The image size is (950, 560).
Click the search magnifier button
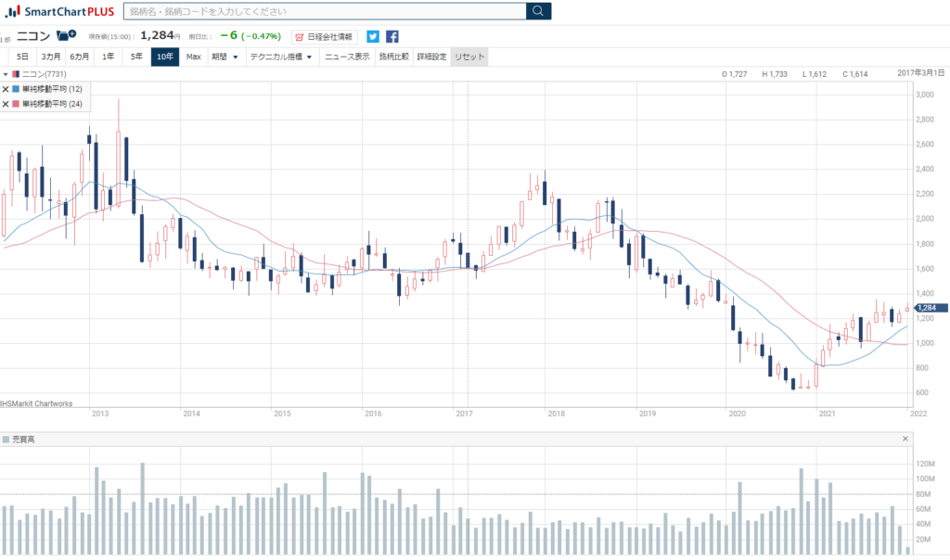(538, 11)
